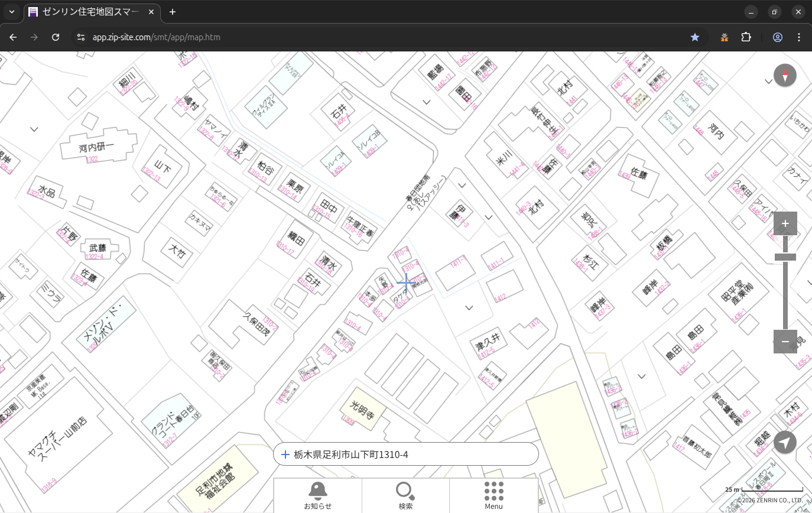Open the tab search dropdown arrow
Screen dimensions: 812x513
(12, 12)
